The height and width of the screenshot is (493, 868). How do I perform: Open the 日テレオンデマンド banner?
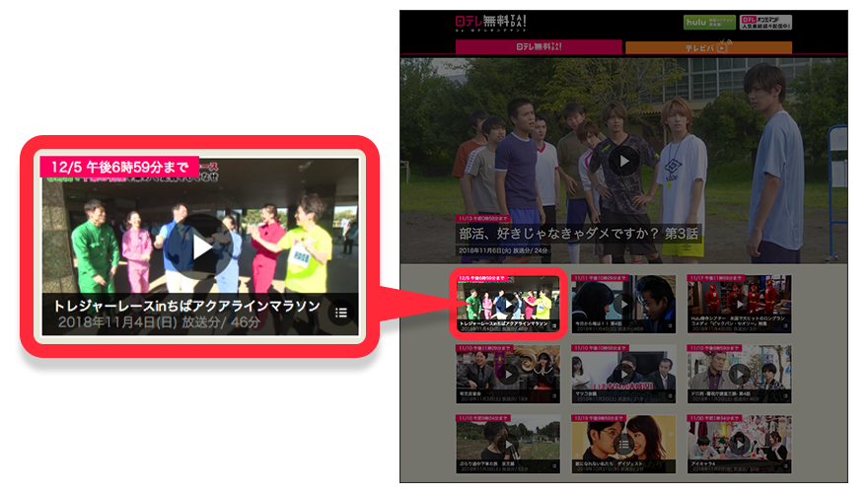(x=765, y=22)
